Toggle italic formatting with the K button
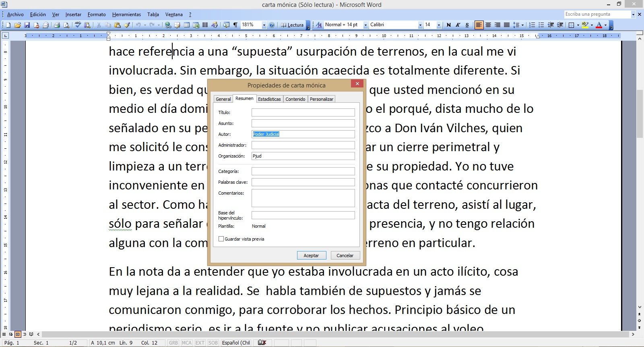The height and width of the screenshot is (347, 644). (x=458, y=25)
